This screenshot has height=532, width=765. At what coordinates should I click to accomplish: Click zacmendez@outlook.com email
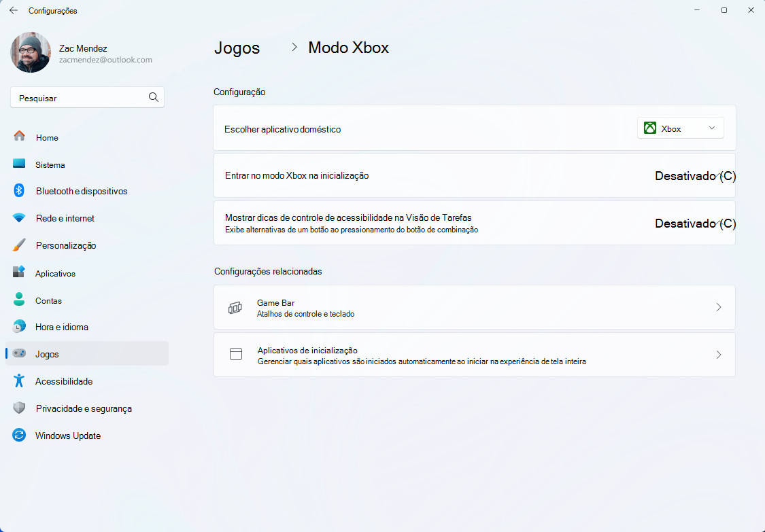pos(105,60)
